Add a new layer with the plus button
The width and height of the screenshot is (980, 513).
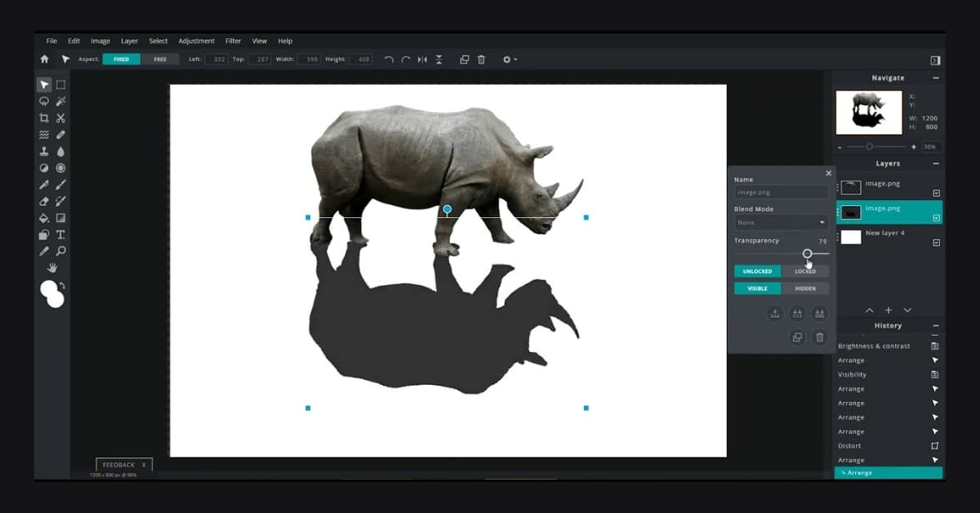click(889, 310)
